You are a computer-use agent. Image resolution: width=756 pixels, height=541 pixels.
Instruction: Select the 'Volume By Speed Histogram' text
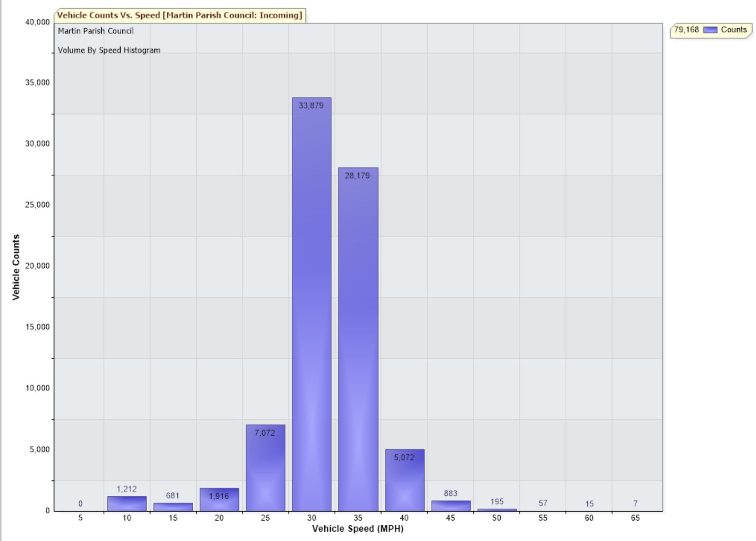[x=109, y=50]
